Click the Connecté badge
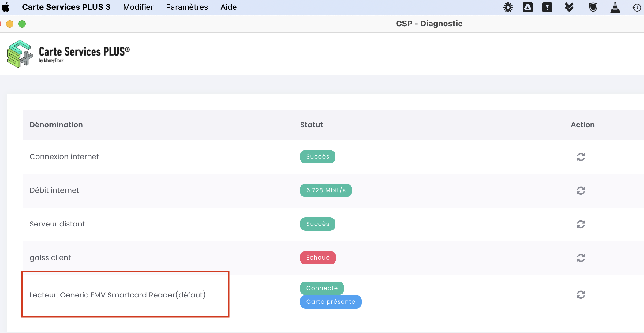The width and height of the screenshot is (644, 333). tap(322, 288)
